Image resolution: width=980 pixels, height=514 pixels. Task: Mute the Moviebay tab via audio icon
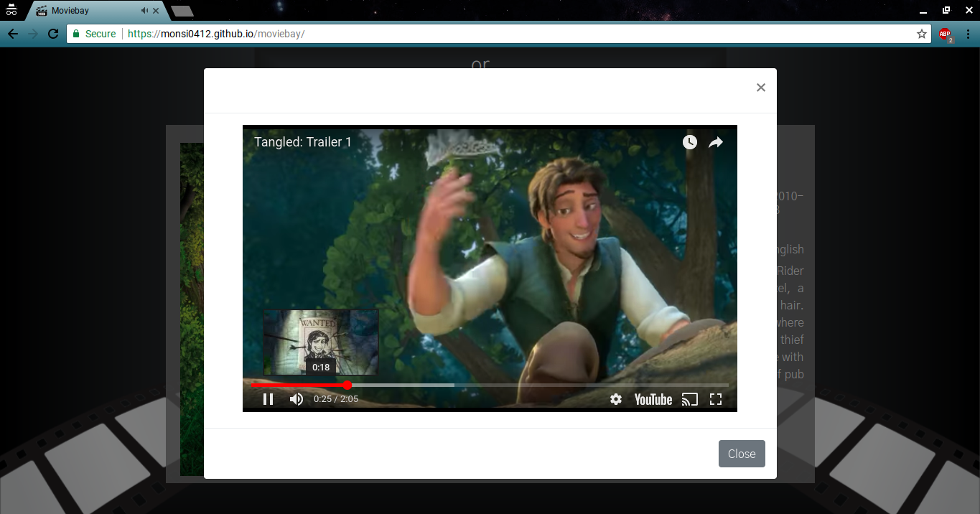click(144, 11)
